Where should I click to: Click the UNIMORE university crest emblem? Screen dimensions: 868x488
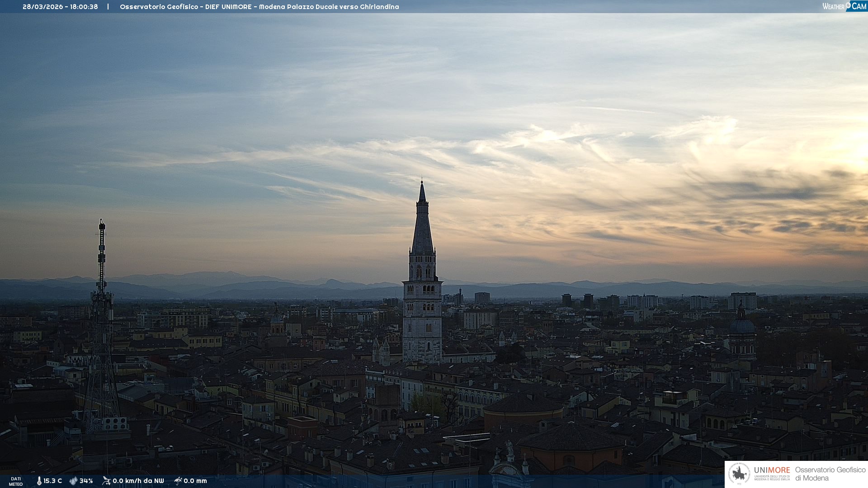(739, 474)
